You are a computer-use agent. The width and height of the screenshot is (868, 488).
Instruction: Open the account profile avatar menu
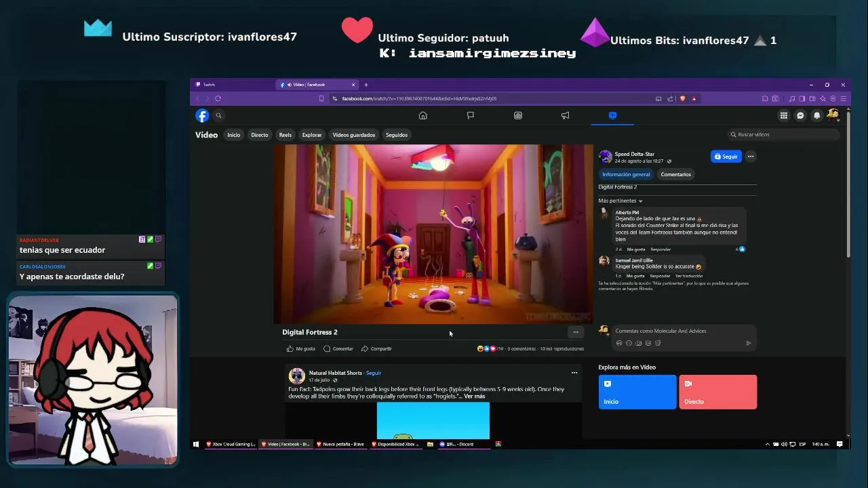pyautogui.click(x=833, y=115)
